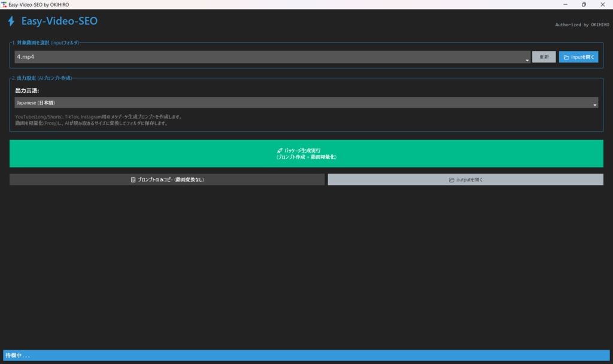This screenshot has height=364, width=613.
Task: Click the 更新 refresh button
Action: [x=544, y=57]
